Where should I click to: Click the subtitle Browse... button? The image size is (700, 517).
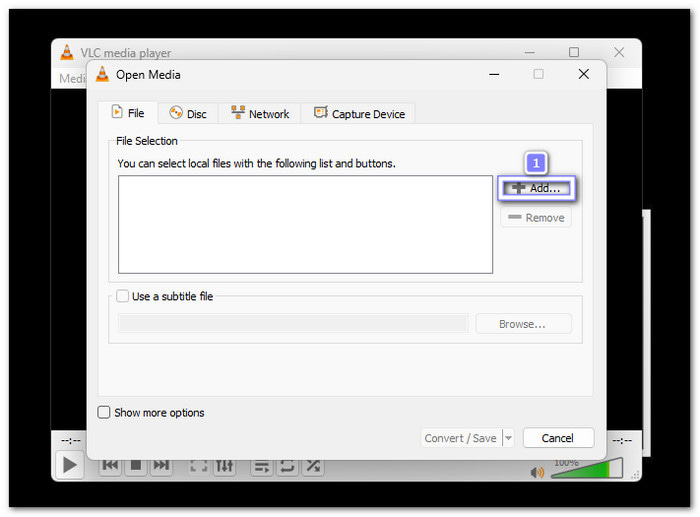tap(523, 324)
